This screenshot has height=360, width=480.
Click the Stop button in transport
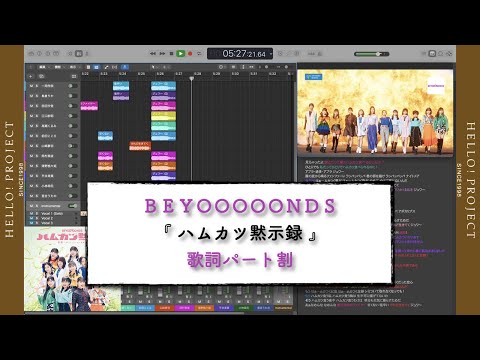coord(171,53)
